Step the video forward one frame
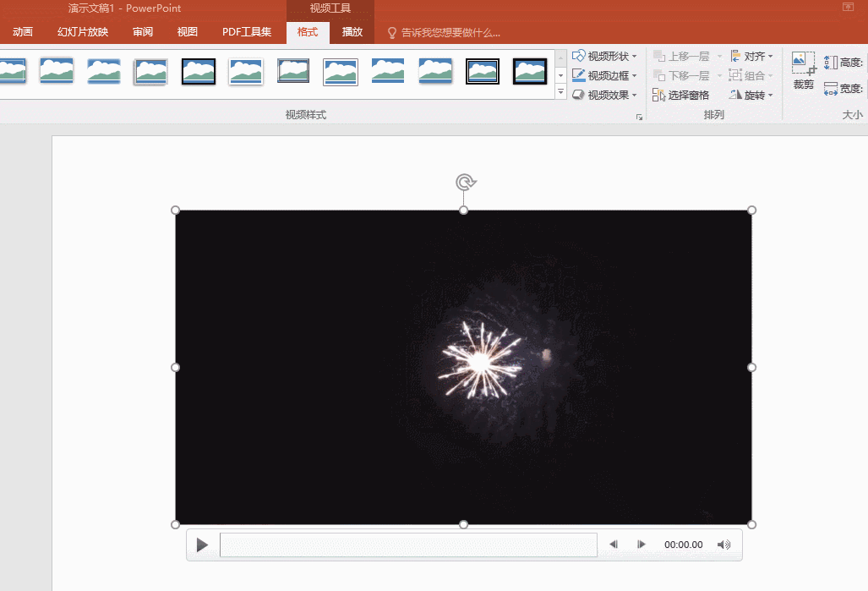 coord(641,544)
